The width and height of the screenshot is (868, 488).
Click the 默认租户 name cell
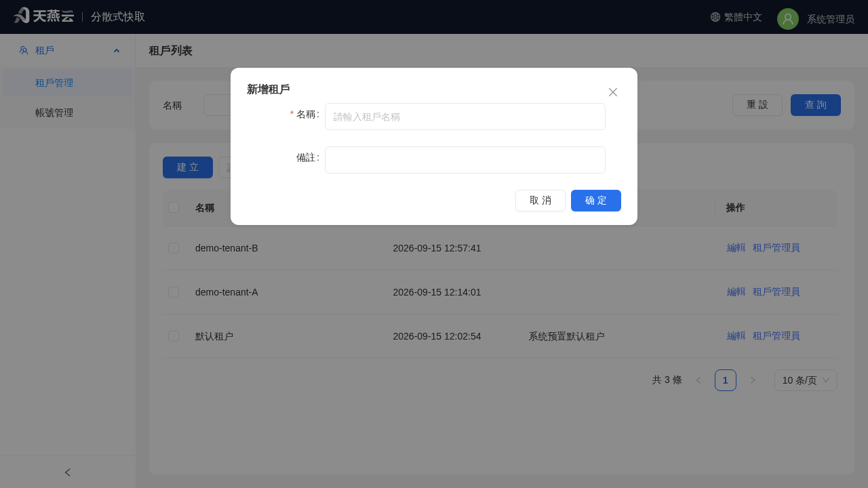214,336
